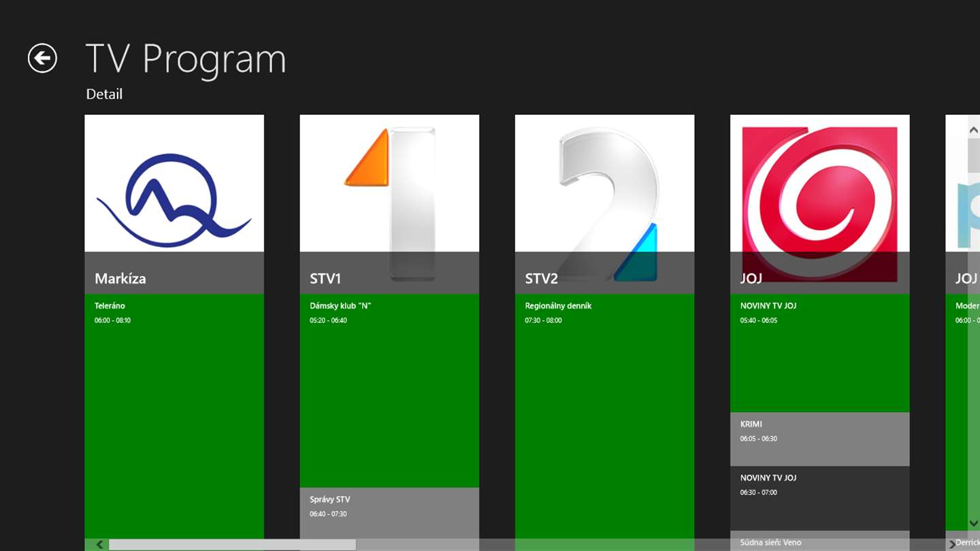
Task: Click the horizontal scrollbar left arrow
Action: [99, 544]
